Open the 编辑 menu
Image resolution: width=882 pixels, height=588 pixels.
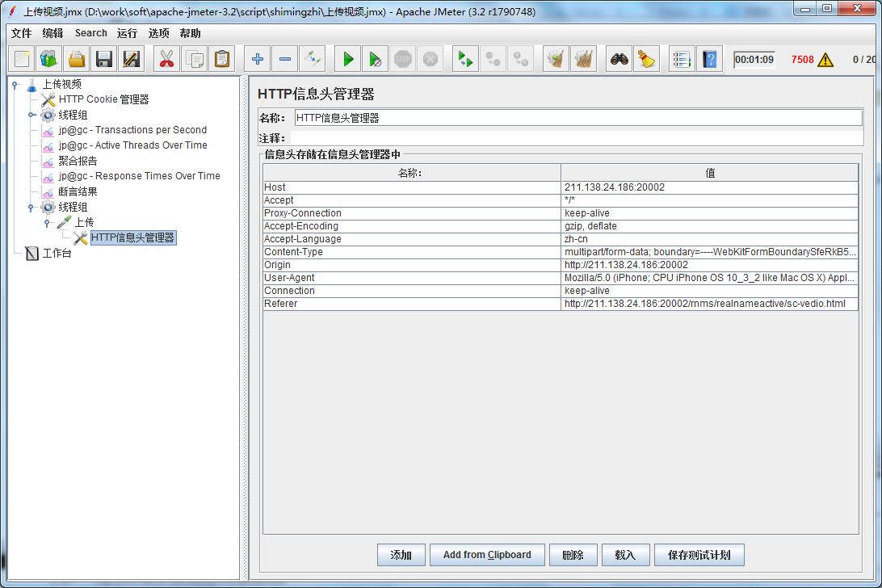(52, 33)
